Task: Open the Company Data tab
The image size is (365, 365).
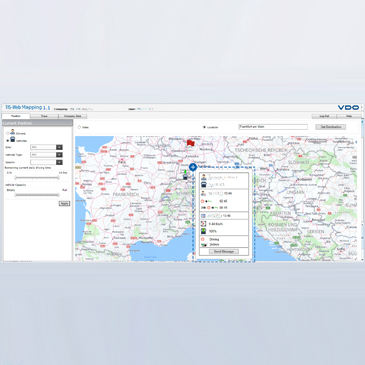Action: tap(73, 116)
